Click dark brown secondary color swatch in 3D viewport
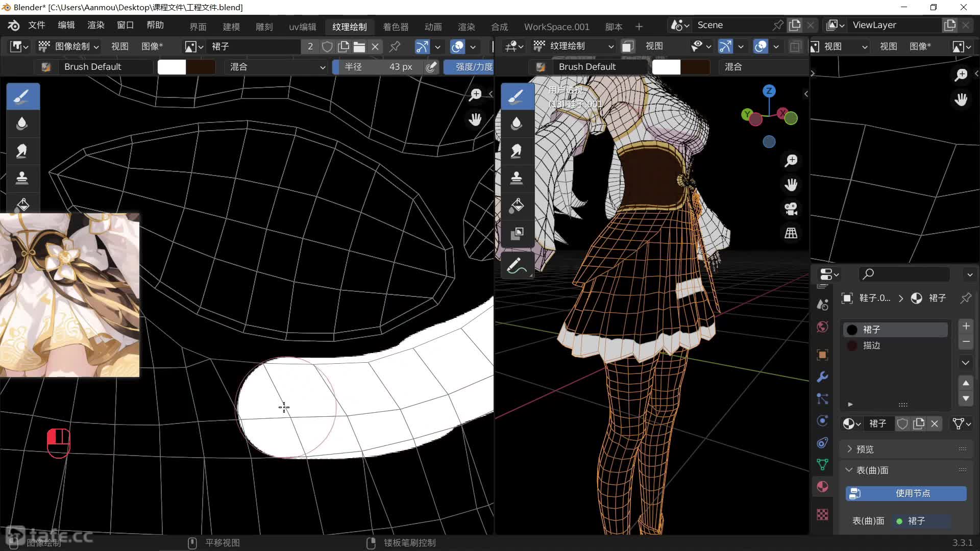Image resolution: width=980 pixels, height=551 pixels. pos(695,67)
